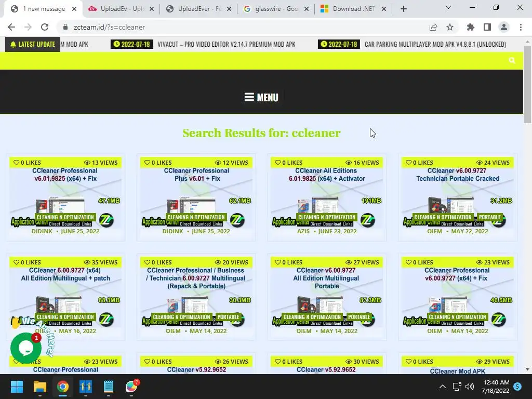Screen dimensions: 532x399
Task: Click author DIDINK on 47.1MB card
Action: pos(42,231)
